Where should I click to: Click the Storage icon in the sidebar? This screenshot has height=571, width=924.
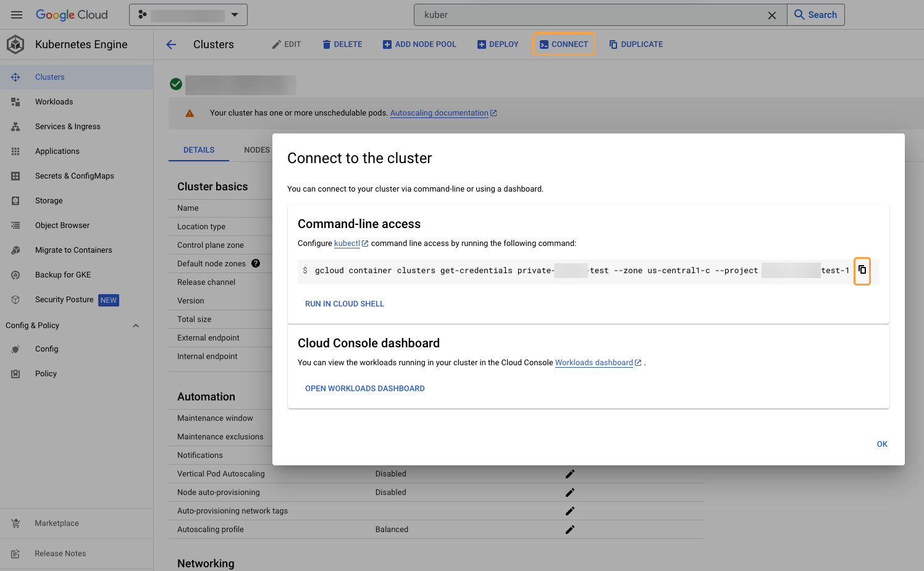click(16, 200)
